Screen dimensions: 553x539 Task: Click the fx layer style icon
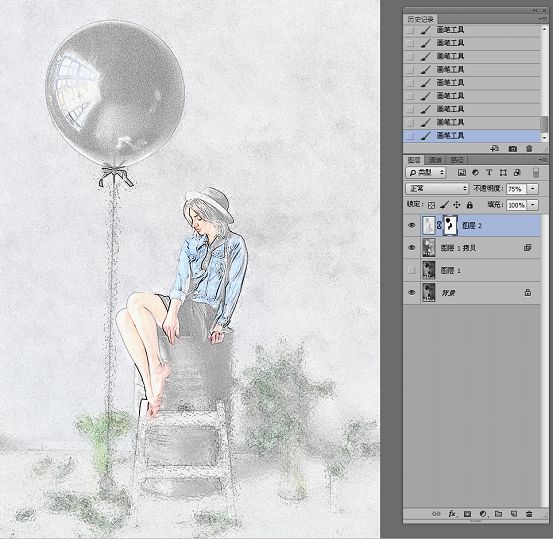pos(452,514)
